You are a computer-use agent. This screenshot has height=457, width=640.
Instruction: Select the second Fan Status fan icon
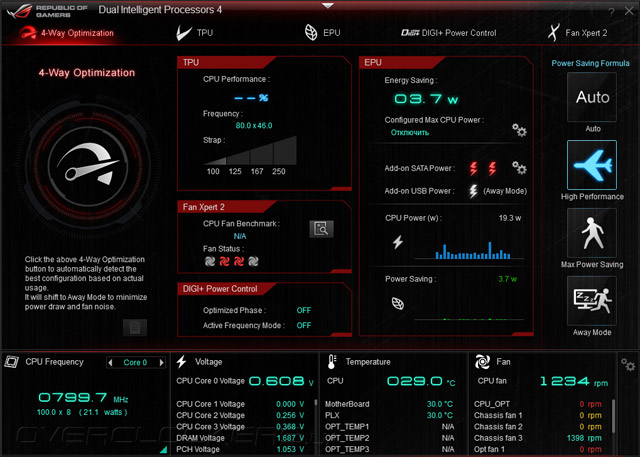[x=224, y=261]
